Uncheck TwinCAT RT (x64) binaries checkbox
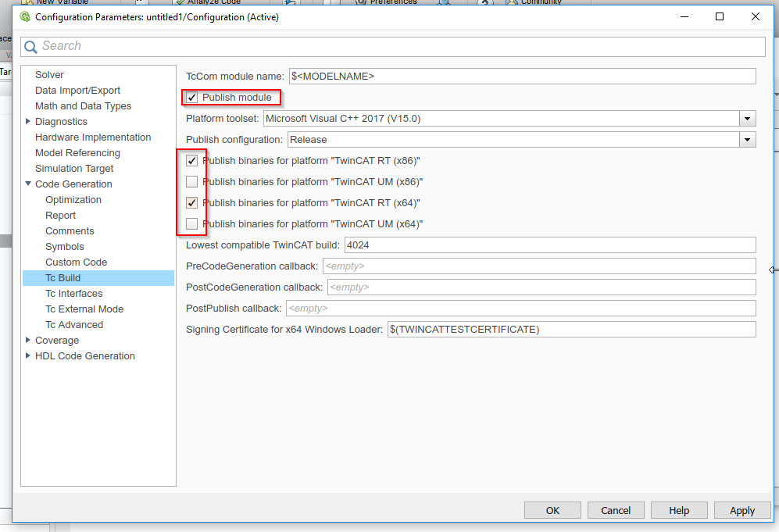 click(191, 202)
